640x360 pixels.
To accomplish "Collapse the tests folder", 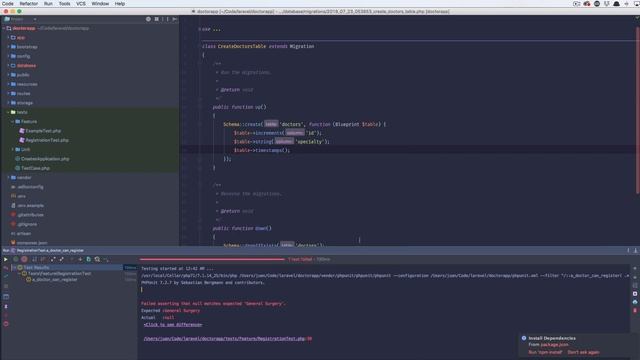I will click(x=8, y=112).
